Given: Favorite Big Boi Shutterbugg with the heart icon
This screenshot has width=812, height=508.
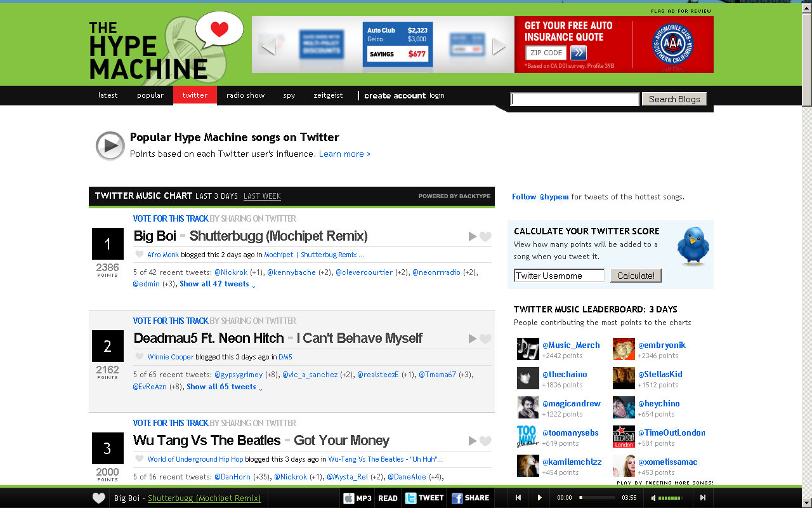Looking at the screenshot, I should click(485, 237).
